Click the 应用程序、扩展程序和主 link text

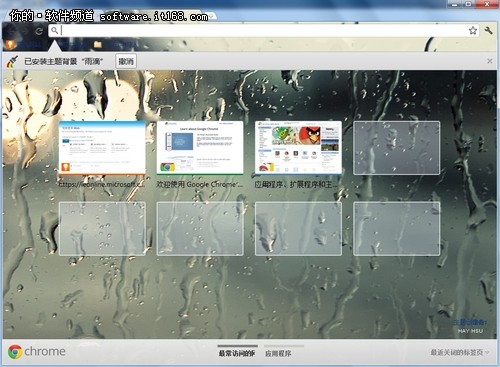297,184
